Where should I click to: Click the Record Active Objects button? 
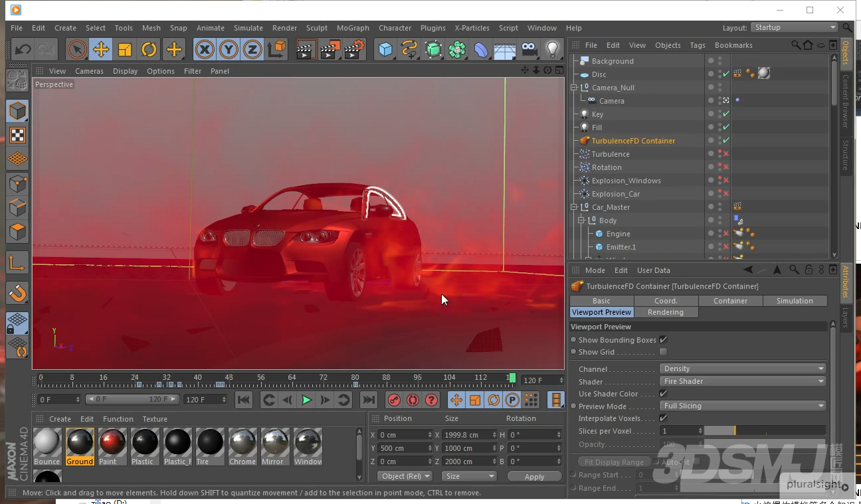395,400
